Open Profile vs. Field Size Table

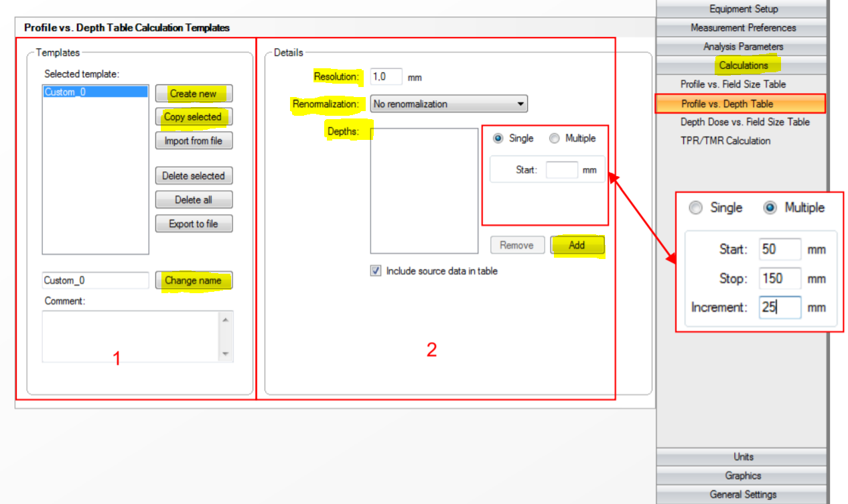pos(733,84)
